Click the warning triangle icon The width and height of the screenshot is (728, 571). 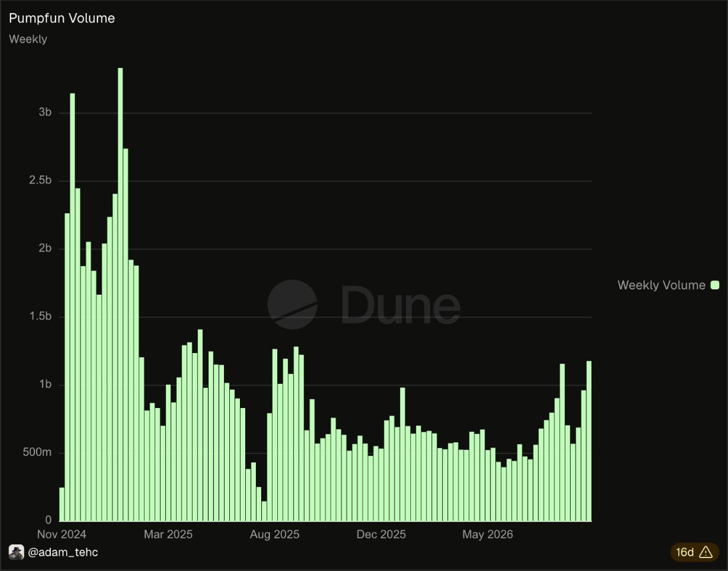(706, 552)
